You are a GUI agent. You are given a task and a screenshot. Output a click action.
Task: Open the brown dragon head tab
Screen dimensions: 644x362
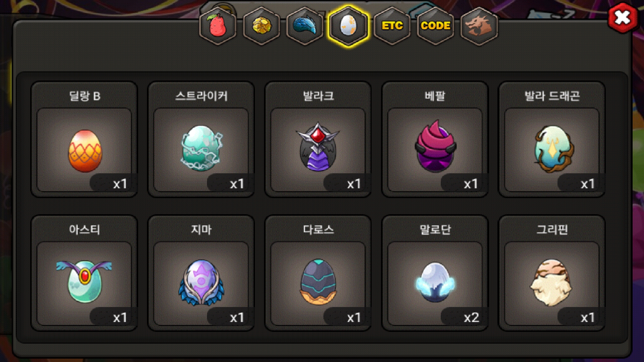tap(479, 26)
